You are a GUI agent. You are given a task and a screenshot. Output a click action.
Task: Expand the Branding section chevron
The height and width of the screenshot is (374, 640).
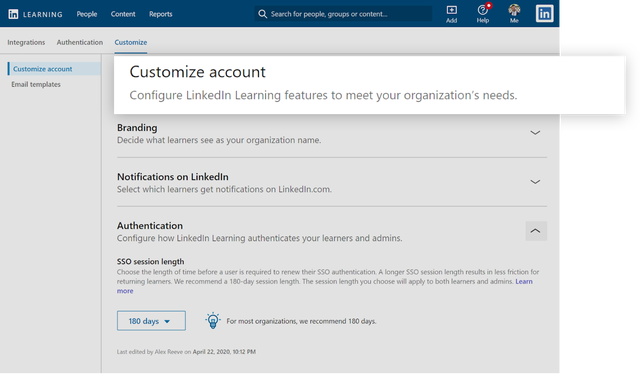[535, 133]
